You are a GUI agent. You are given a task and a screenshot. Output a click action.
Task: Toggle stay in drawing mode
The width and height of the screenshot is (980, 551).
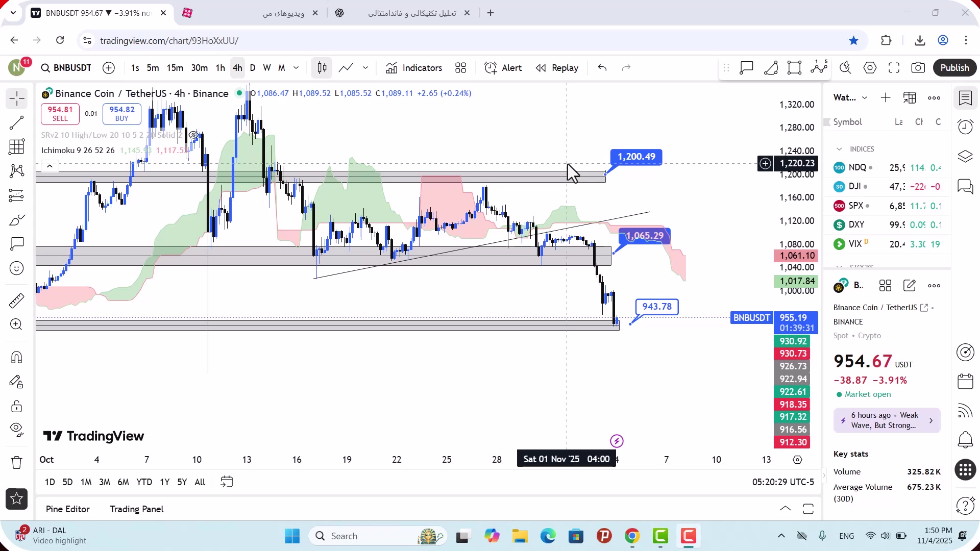click(17, 382)
